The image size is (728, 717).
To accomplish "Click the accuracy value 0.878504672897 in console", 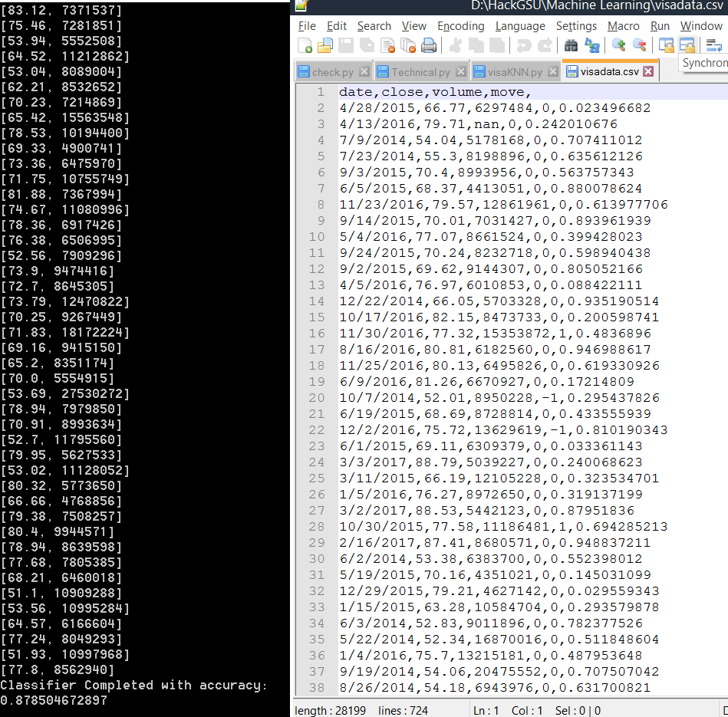I will (54, 701).
